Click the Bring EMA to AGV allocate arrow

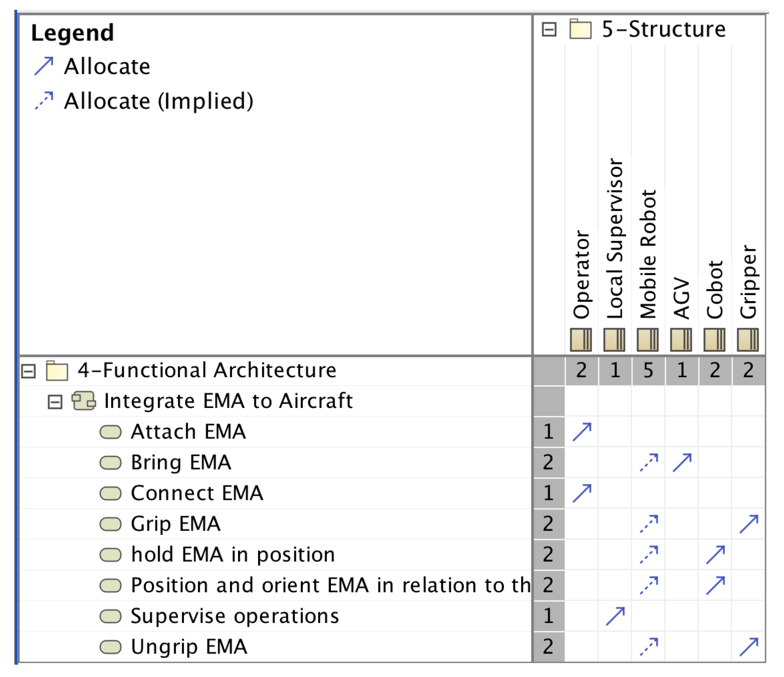coord(682,463)
